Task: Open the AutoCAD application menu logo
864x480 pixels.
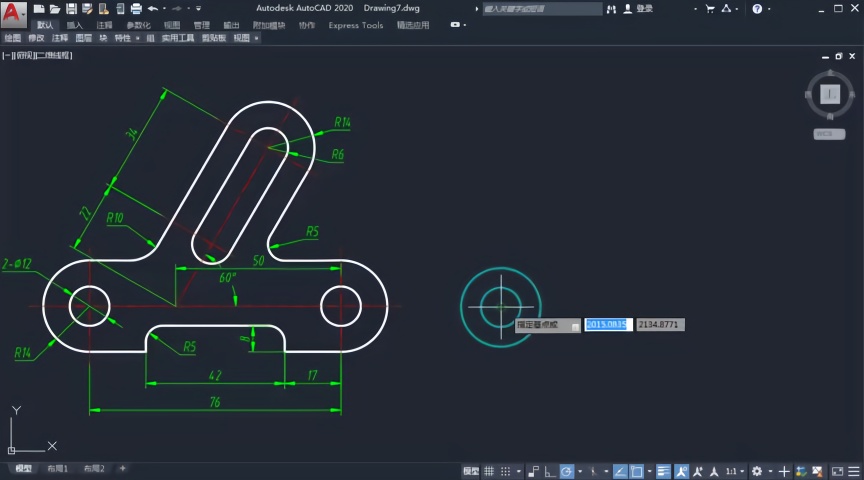Action: coord(13,14)
